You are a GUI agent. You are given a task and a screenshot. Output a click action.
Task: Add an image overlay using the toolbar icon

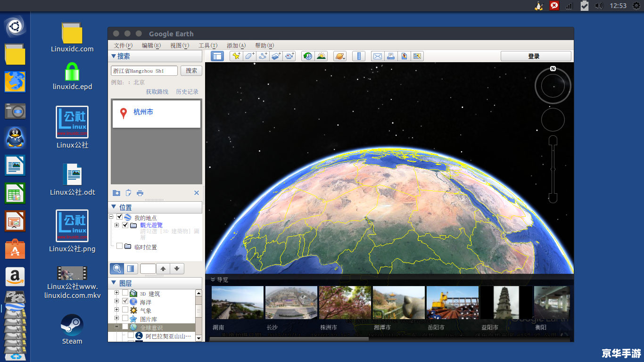point(276,56)
